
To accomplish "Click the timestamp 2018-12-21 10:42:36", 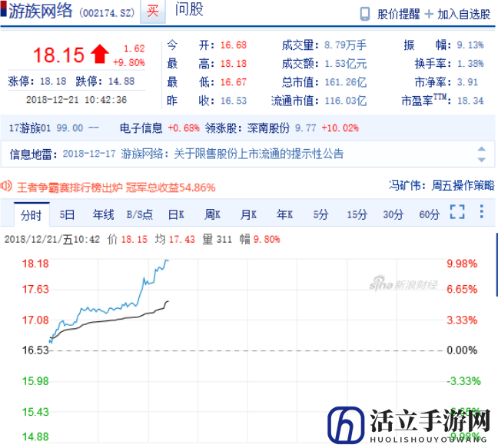I will tap(76, 100).
